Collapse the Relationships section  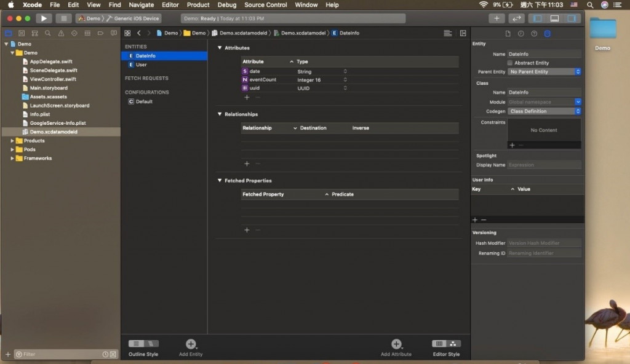(220, 114)
